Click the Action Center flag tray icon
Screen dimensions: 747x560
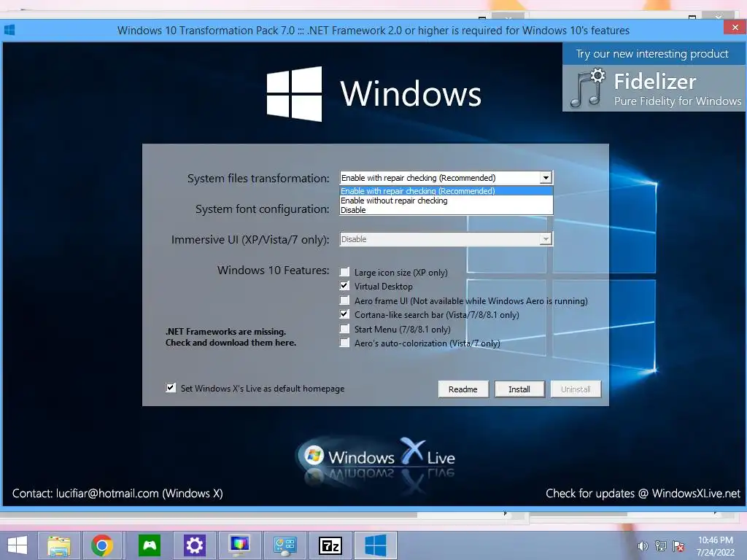pos(678,546)
